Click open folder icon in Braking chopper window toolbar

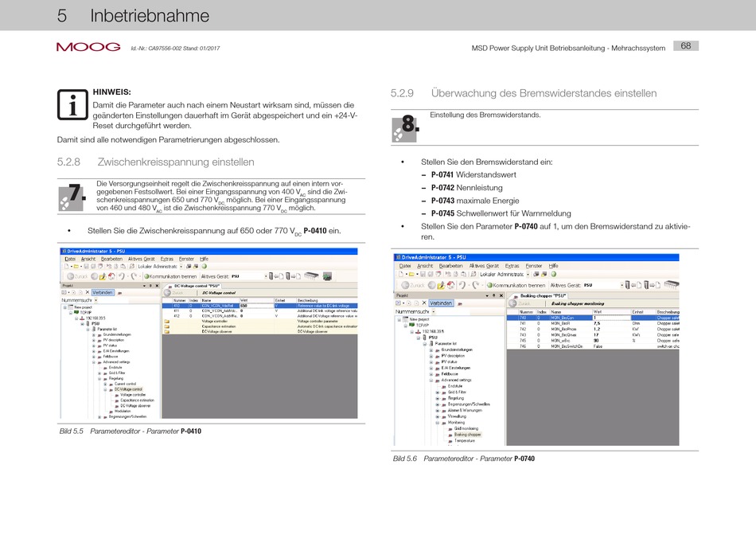pyautogui.click(x=411, y=274)
